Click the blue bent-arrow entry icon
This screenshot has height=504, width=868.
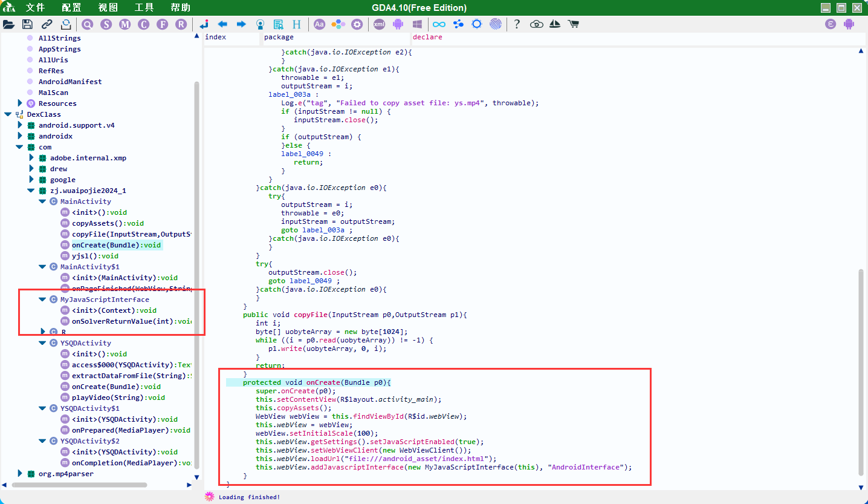[x=204, y=24]
